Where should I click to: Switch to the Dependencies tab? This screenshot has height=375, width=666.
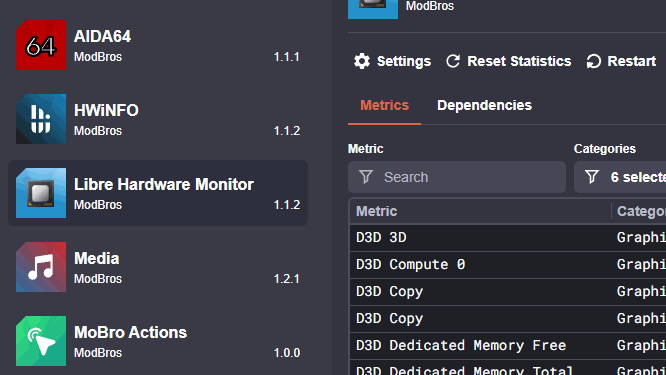(x=484, y=105)
